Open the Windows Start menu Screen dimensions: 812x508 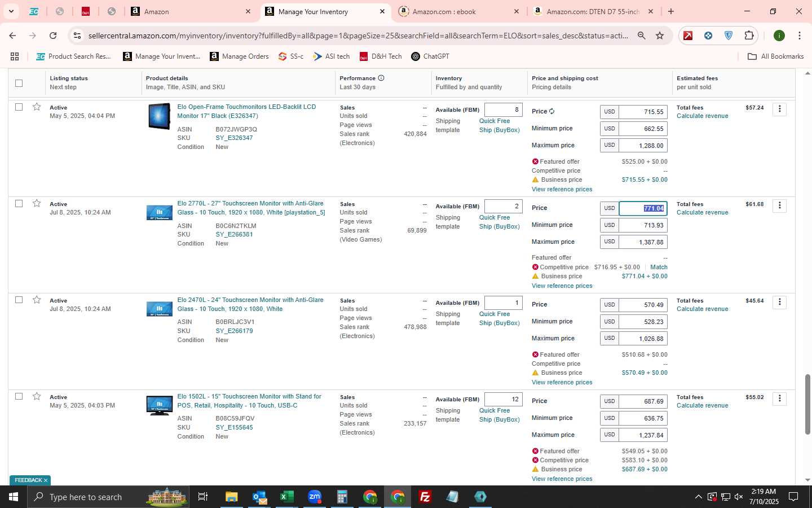point(14,497)
